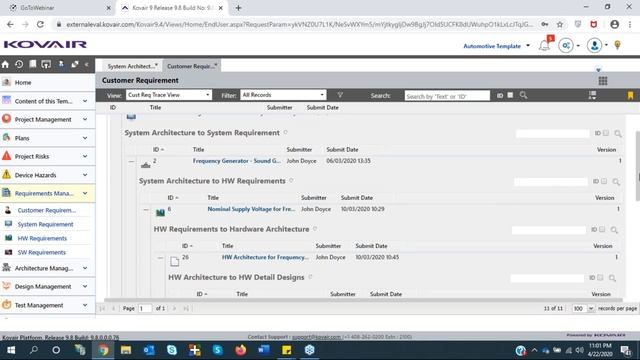640x360 pixels.
Task: Open the Home icon in sidebar toolbar
Action: pos(5,64)
